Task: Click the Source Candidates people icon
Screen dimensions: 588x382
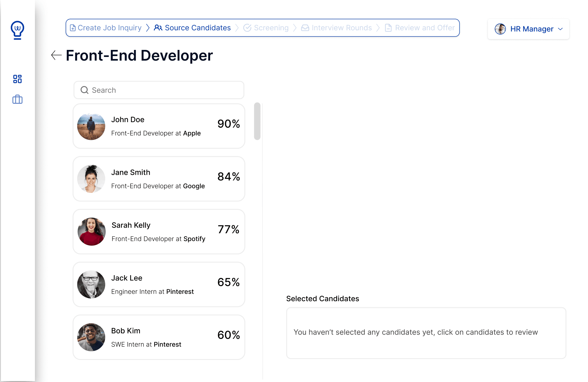Action: 158,28
